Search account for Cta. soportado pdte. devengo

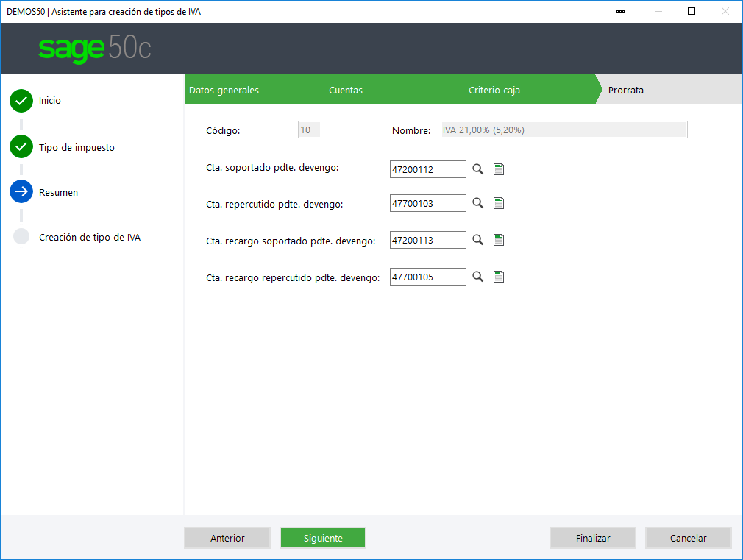[477, 169]
